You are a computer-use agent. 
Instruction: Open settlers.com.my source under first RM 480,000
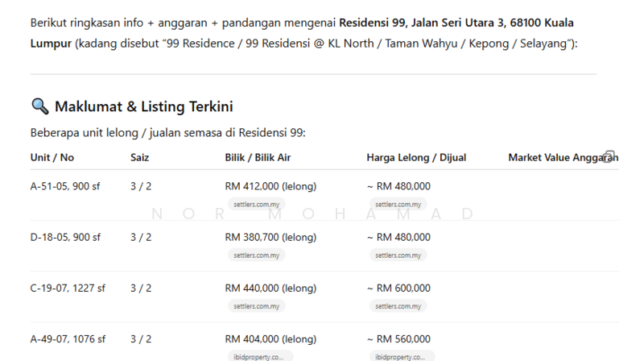click(x=398, y=205)
